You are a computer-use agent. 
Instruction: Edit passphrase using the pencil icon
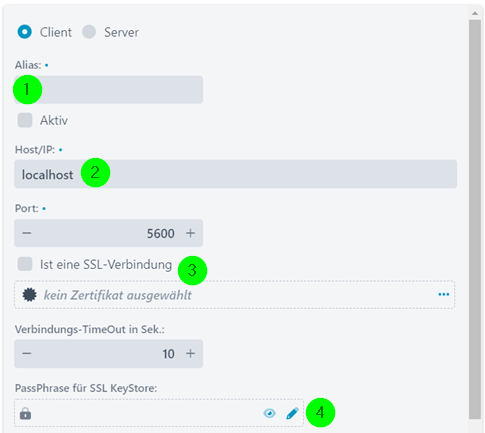292,413
